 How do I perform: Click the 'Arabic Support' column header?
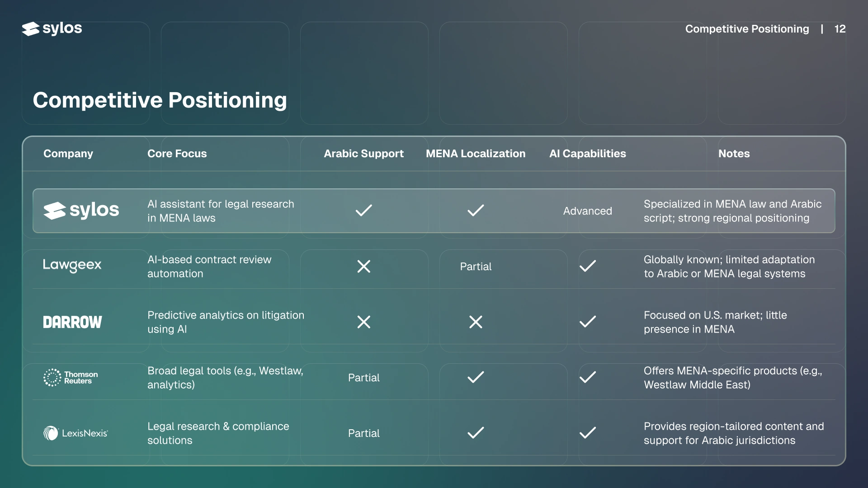363,154
